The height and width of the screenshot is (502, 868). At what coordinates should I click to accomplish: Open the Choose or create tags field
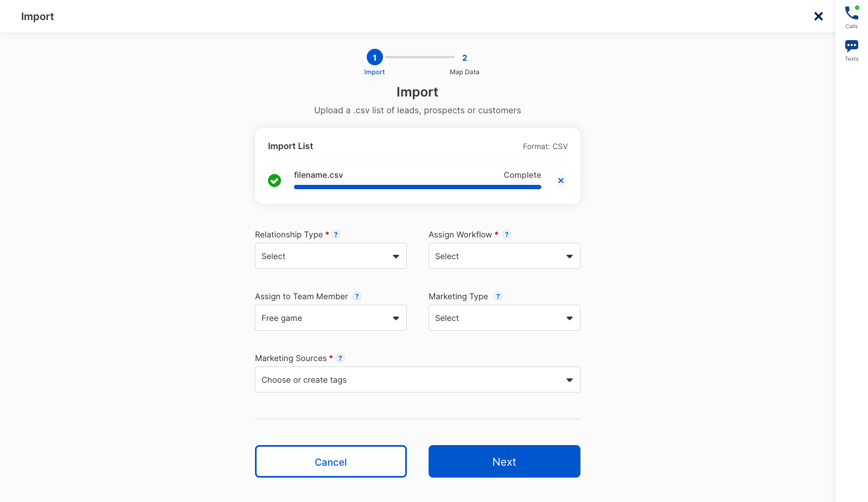pyautogui.click(x=417, y=379)
